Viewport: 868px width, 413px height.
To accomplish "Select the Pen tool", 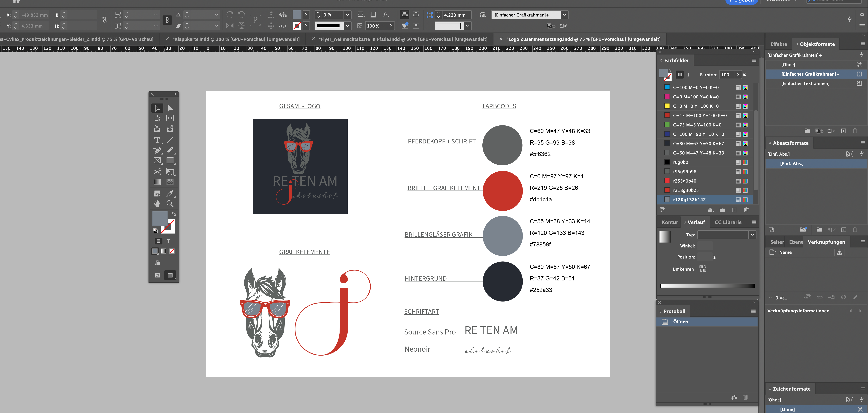I will click(157, 151).
